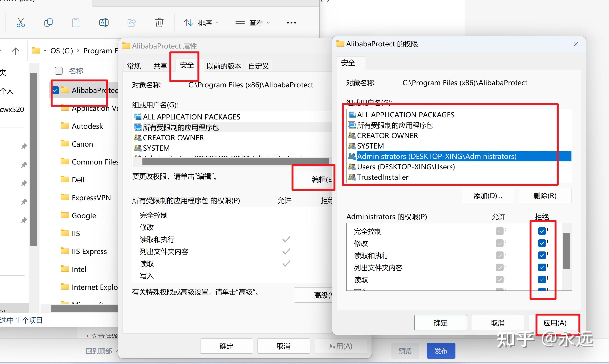Click 取消 in permissions dialog

tap(498, 323)
